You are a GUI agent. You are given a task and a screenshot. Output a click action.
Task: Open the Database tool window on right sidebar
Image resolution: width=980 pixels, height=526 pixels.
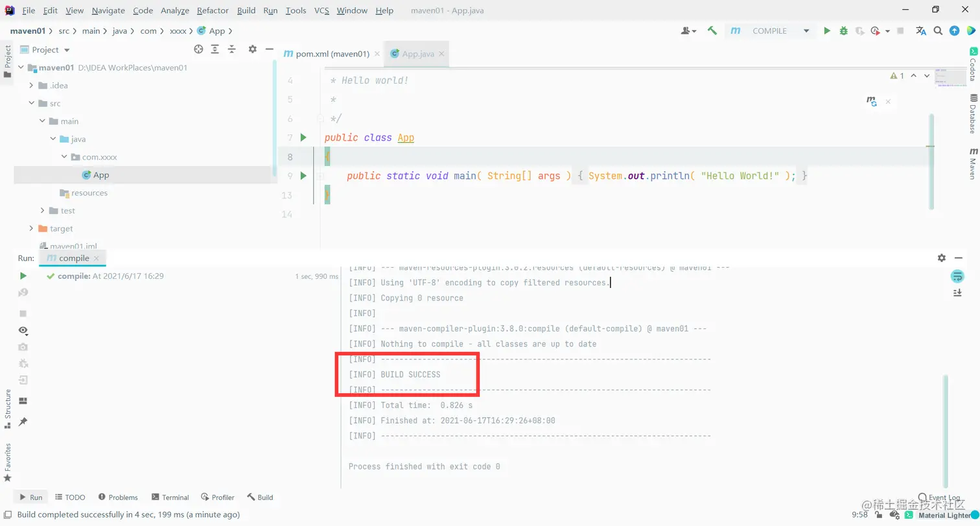point(973,114)
